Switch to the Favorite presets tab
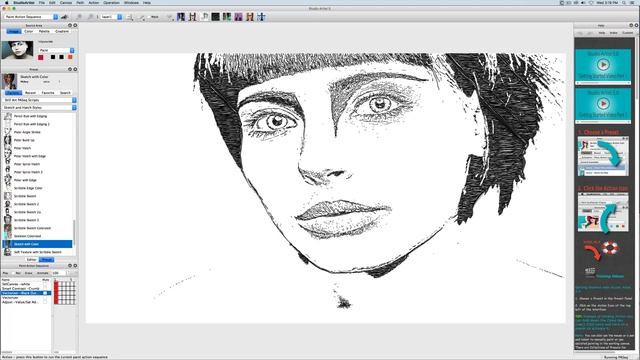Viewport: 640px width, 360px height. 48,93
